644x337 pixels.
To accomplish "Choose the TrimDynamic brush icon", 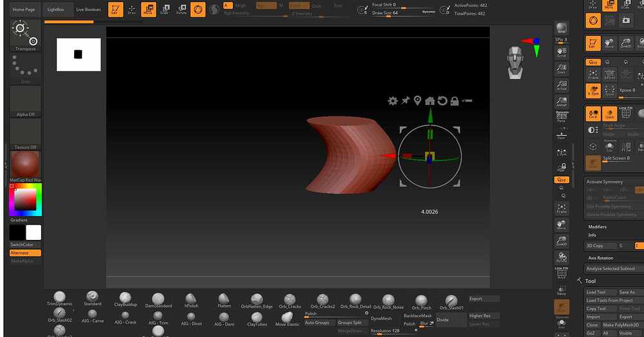I will (x=59, y=298).
